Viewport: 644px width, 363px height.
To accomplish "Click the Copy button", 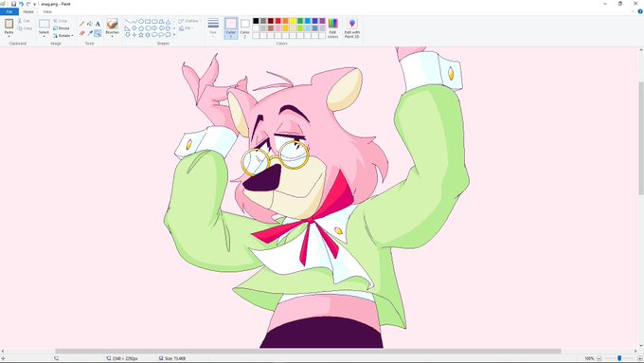I will coord(25,28).
